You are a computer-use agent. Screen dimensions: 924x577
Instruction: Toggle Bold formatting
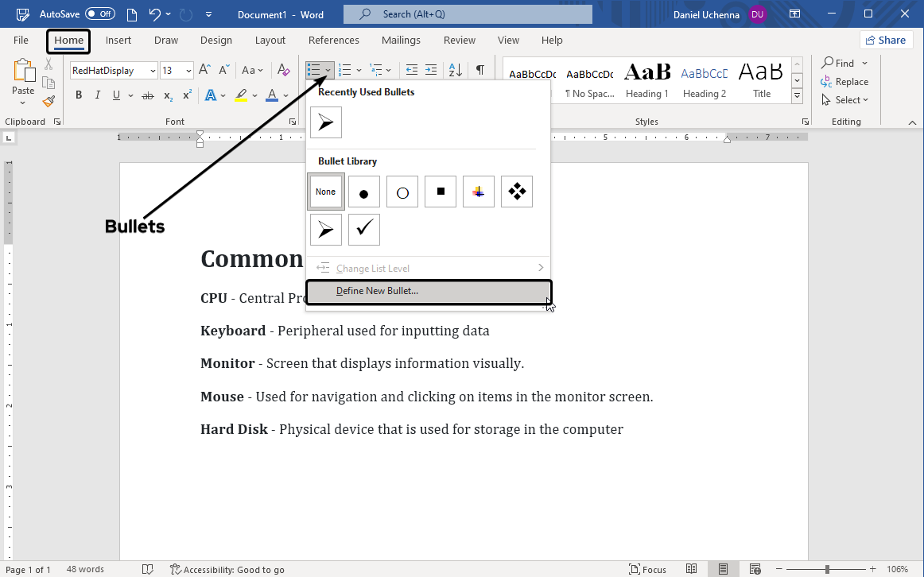(x=79, y=95)
